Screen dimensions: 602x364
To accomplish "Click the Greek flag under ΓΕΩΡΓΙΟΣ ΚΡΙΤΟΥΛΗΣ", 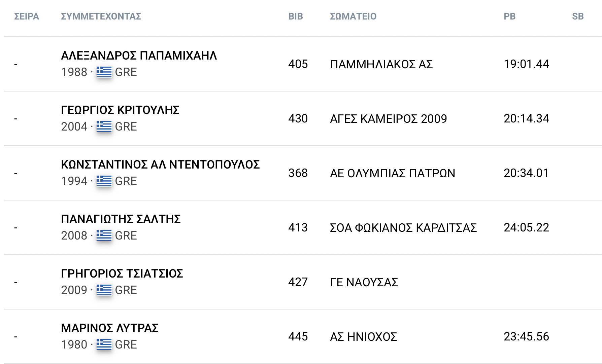I will coord(104,126).
